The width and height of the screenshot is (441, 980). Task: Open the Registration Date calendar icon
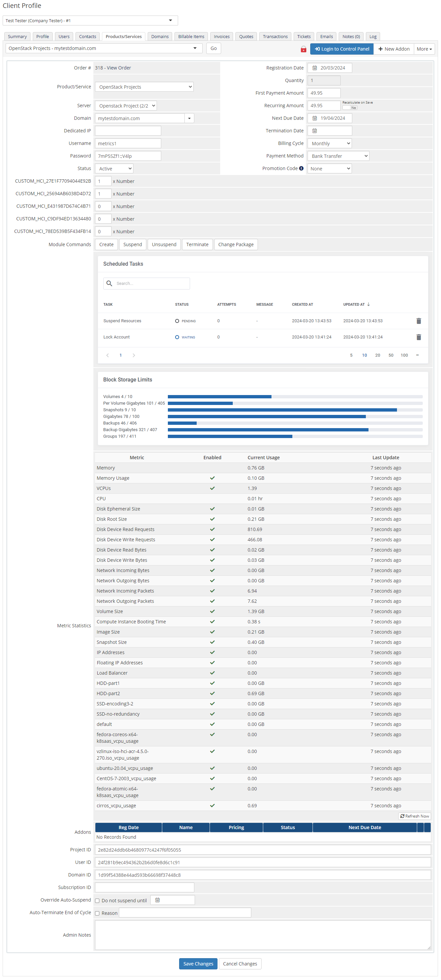pos(314,68)
